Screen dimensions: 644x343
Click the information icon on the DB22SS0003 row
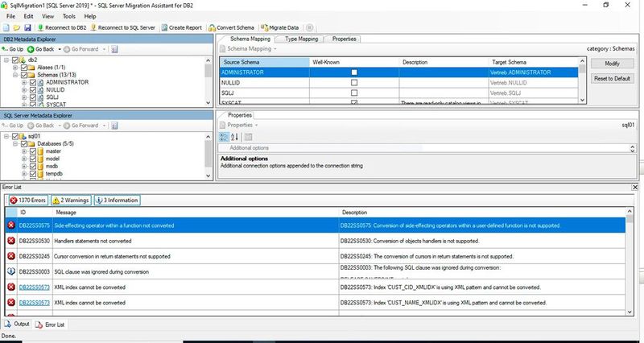tap(11, 271)
